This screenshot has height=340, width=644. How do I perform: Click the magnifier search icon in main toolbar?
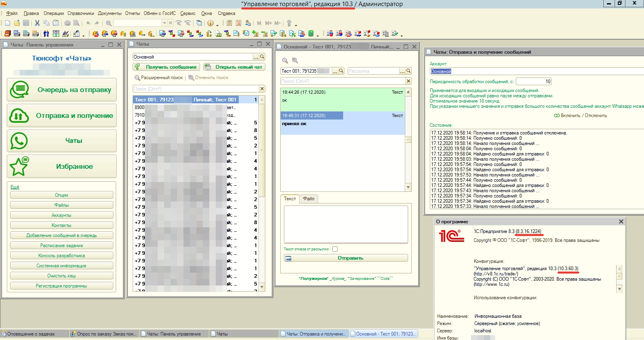(x=108, y=23)
